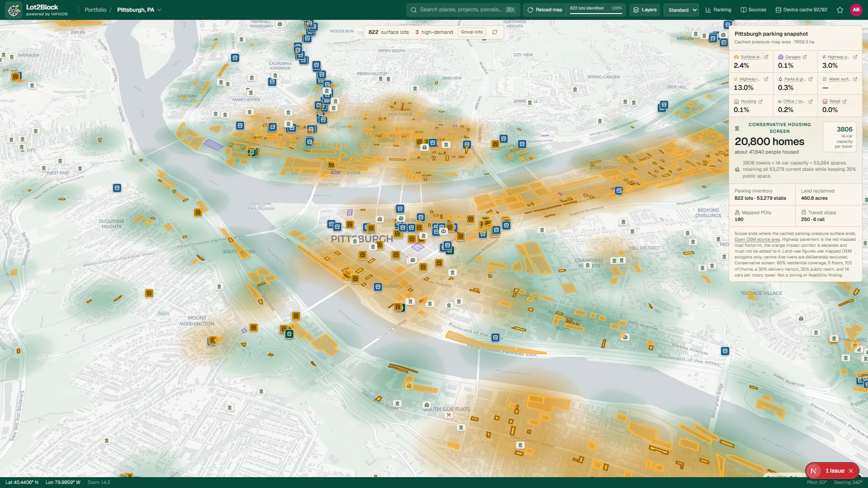Dismiss the 1 Issue badge with X
The width and height of the screenshot is (868, 488).
point(851,471)
